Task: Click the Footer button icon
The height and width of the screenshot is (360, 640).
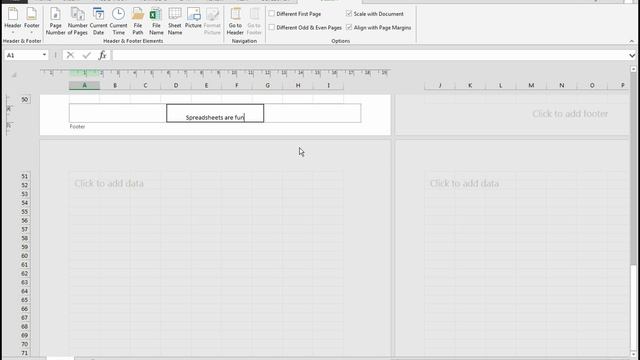Action: (x=31, y=13)
